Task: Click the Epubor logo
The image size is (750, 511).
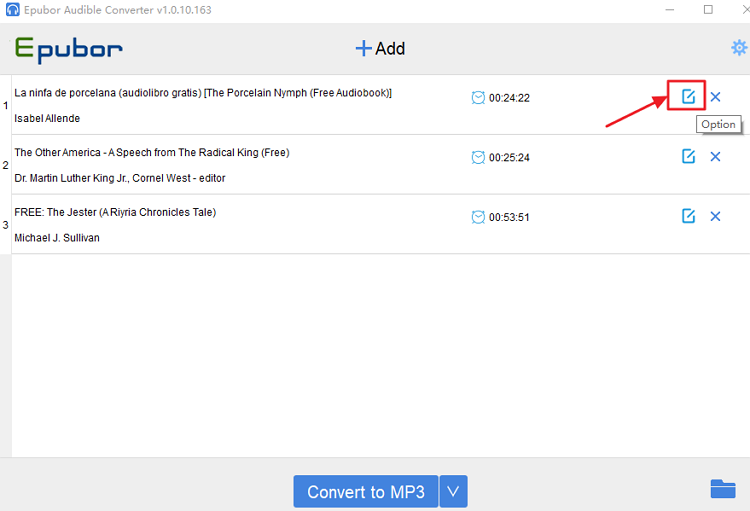Action: coord(68,49)
